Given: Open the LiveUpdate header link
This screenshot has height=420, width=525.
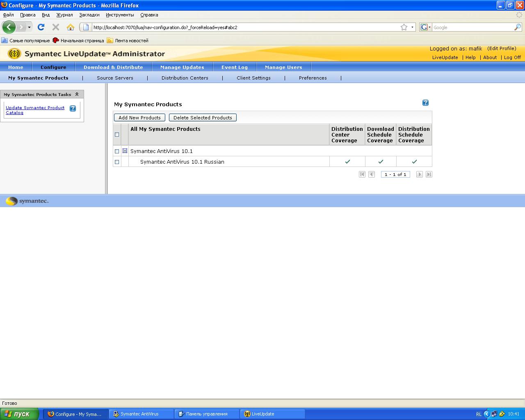Looking at the screenshot, I should click(x=445, y=57).
